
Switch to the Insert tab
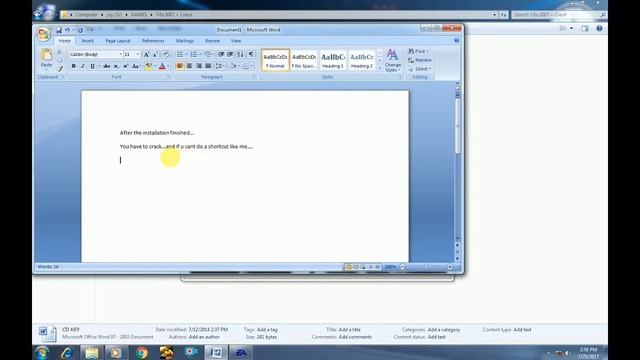[x=87, y=41]
